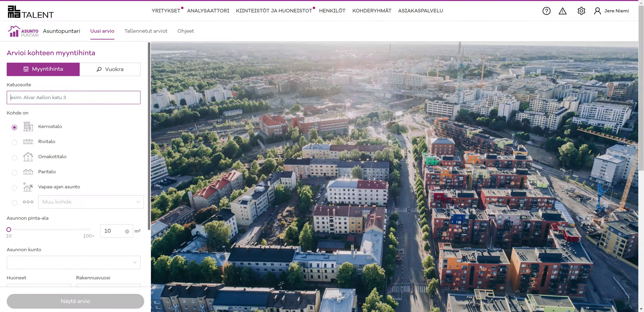This screenshot has width=644, height=312.
Task: Click the Kerrostalo apartment building icon
Action: tap(28, 126)
